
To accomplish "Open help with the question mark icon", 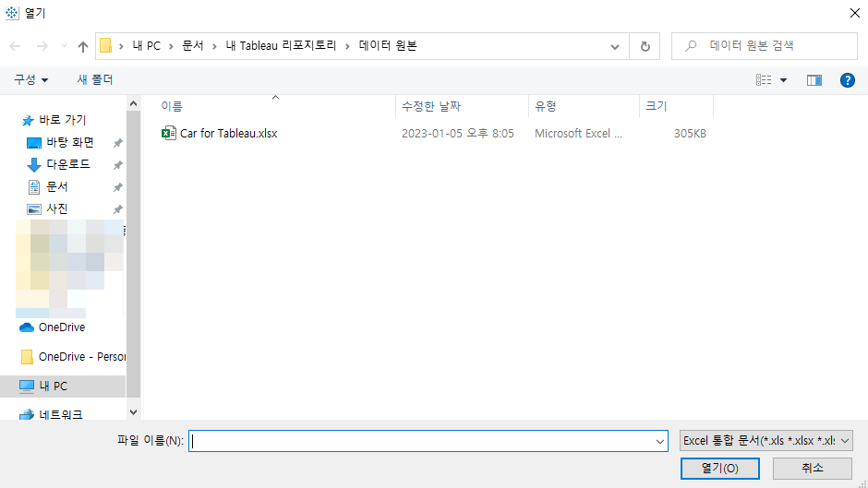I will (x=847, y=80).
